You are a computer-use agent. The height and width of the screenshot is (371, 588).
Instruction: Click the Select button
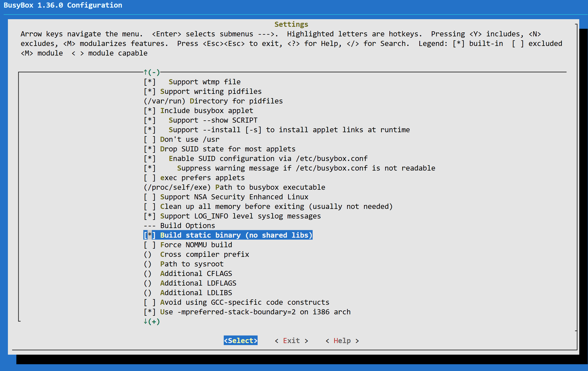241,341
